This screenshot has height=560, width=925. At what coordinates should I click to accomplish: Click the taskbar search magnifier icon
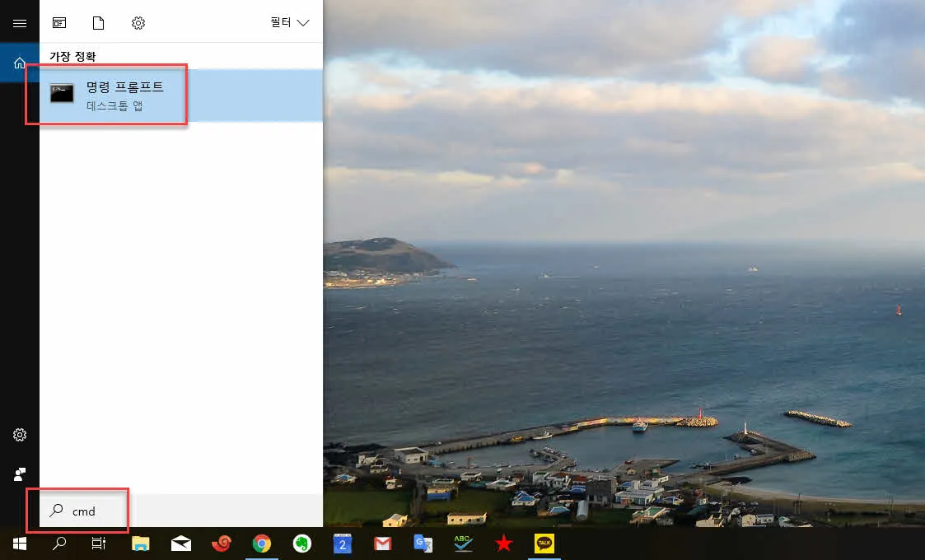(x=59, y=544)
